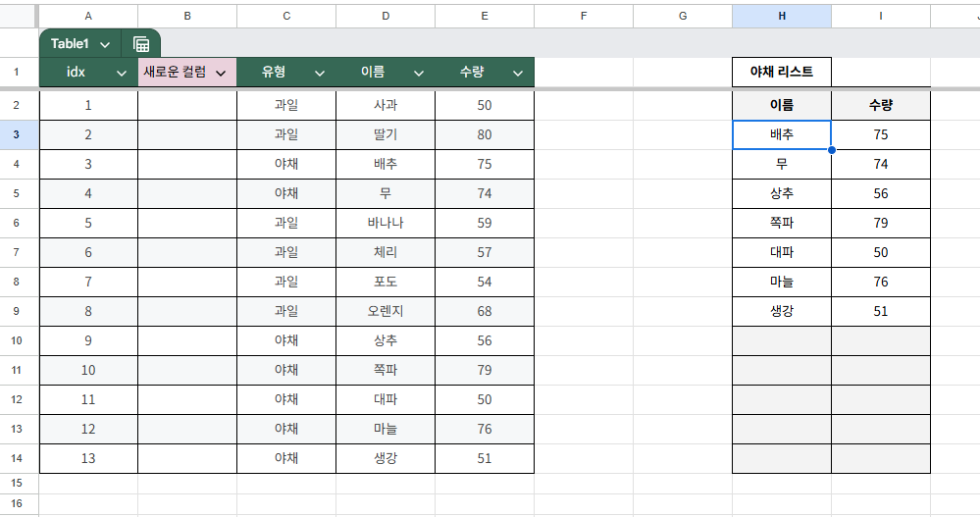Select the 79 cell in column I
The width and height of the screenshot is (980, 517).
pos(881,223)
